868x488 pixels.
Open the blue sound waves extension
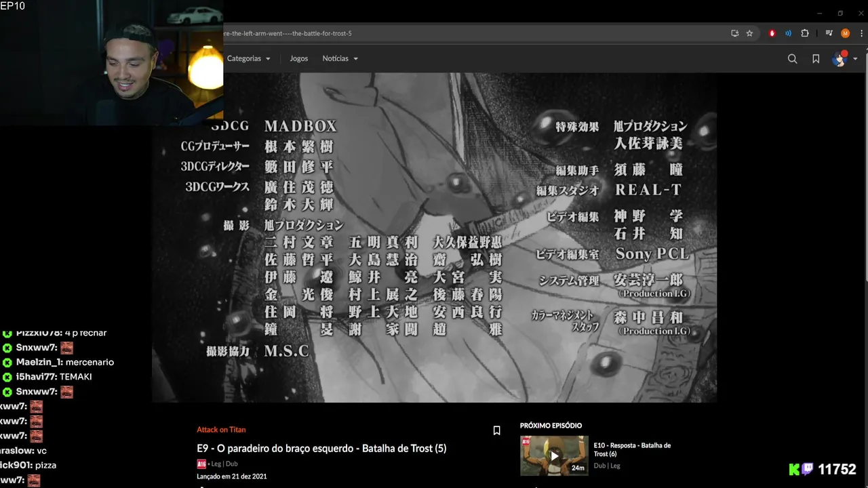(x=788, y=33)
